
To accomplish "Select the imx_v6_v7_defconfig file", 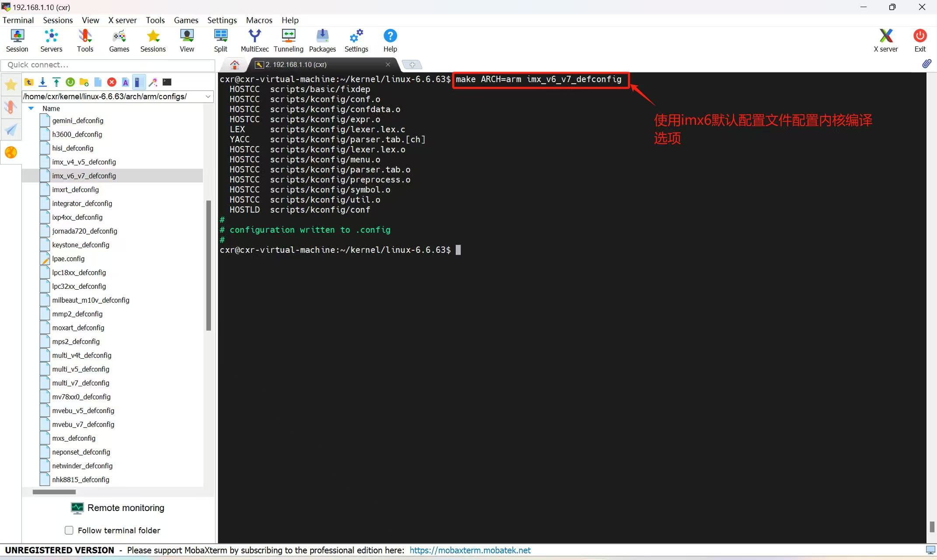I will point(84,175).
